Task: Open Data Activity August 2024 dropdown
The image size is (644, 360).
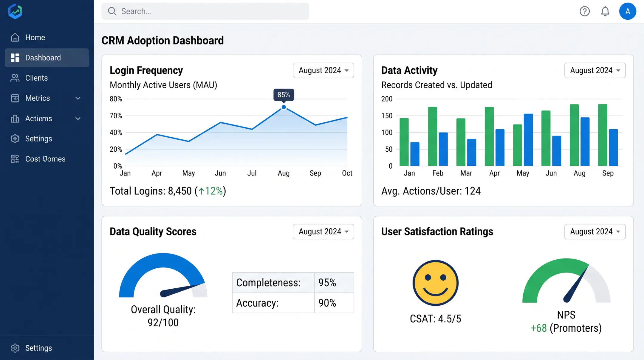Action: [x=595, y=70]
